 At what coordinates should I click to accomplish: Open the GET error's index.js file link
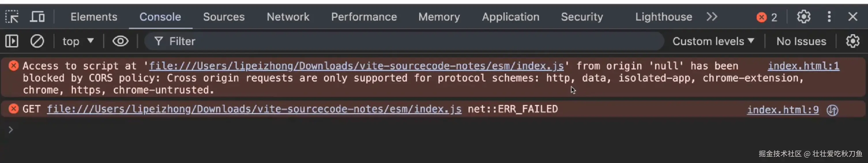[254, 109]
